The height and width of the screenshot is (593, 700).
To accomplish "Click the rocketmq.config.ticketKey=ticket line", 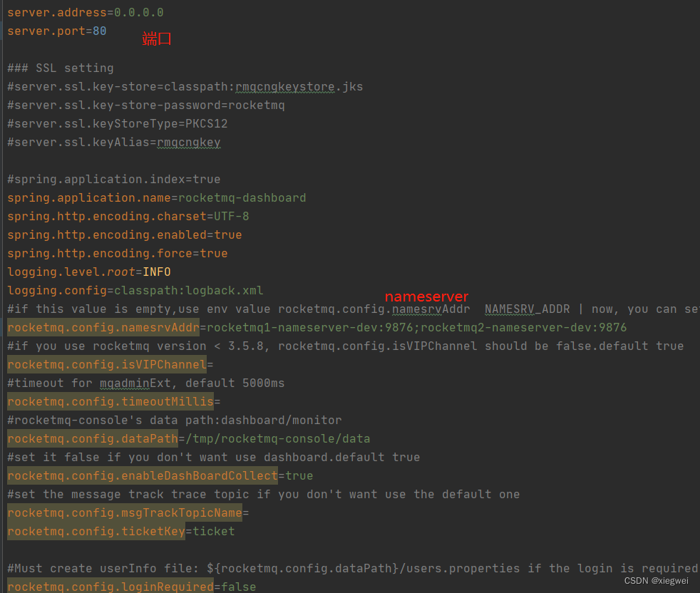I will point(121,532).
